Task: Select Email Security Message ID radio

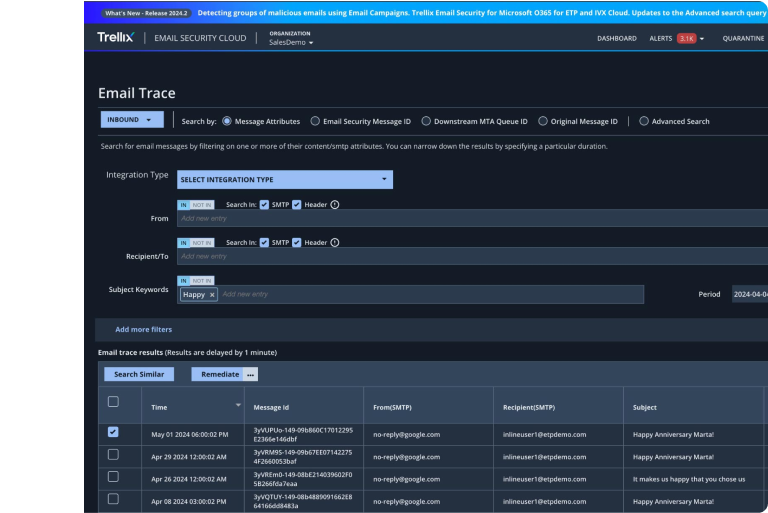Action: 315,121
